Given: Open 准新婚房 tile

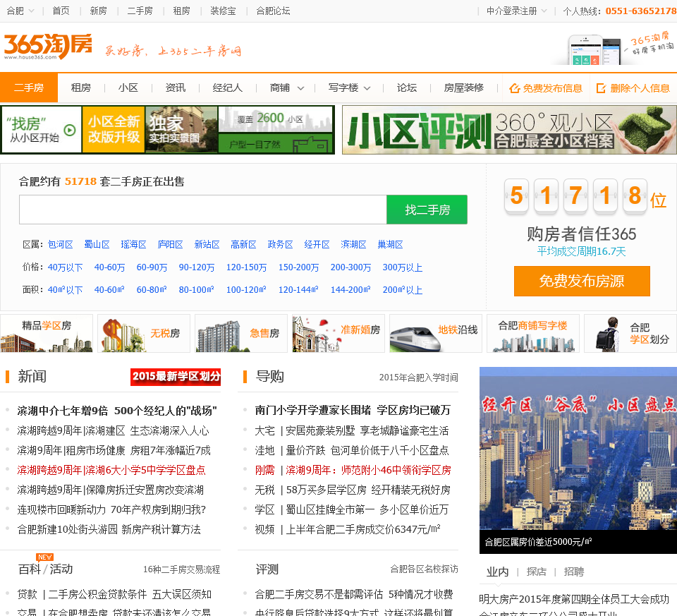Looking at the screenshot, I should pyautogui.click(x=338, y=334).
